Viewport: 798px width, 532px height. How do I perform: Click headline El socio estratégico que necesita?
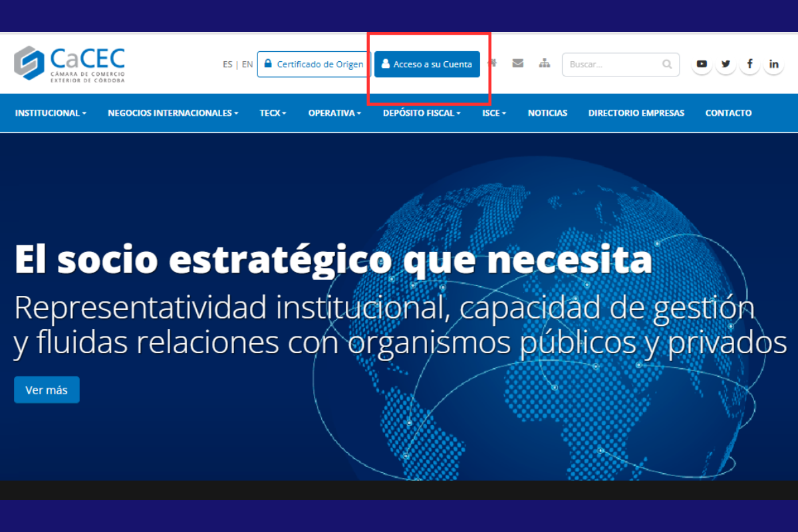pos(333,259)
